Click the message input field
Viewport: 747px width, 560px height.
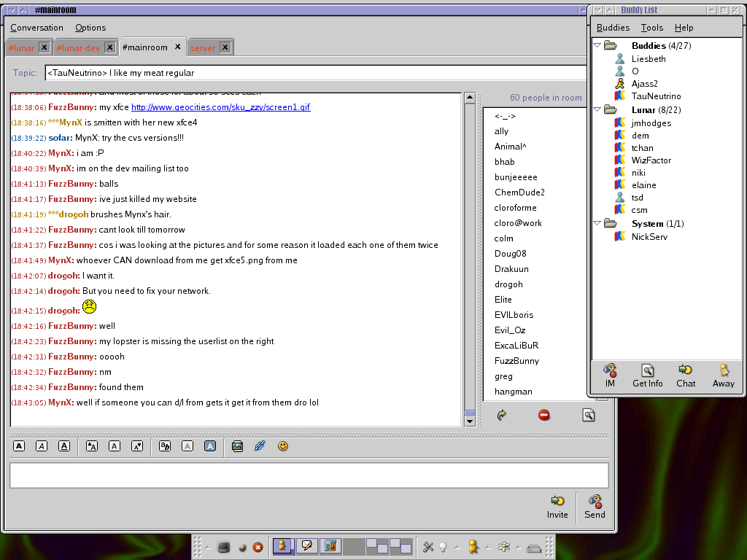tap(309, 475)
